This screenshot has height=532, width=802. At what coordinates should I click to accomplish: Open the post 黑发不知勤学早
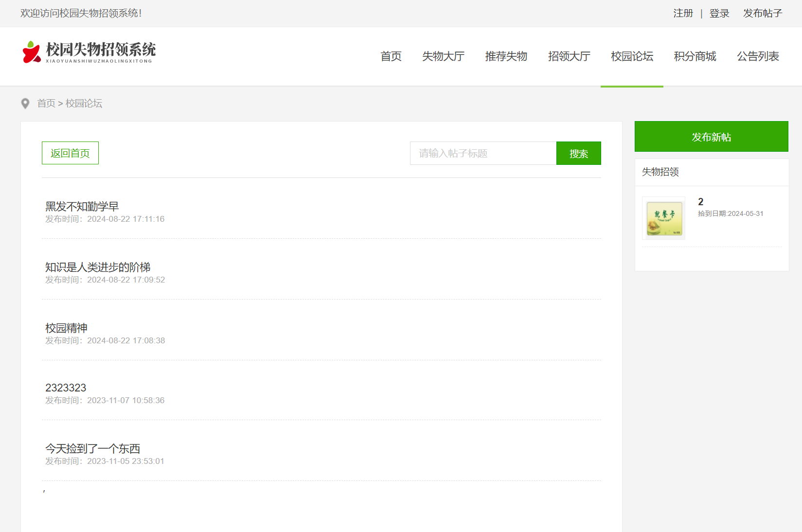click(82, 207)
